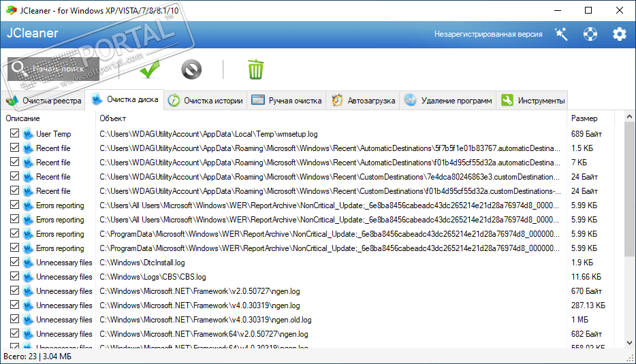
Task: Click the green trash bin delete icon
Action: click(255, 69)
